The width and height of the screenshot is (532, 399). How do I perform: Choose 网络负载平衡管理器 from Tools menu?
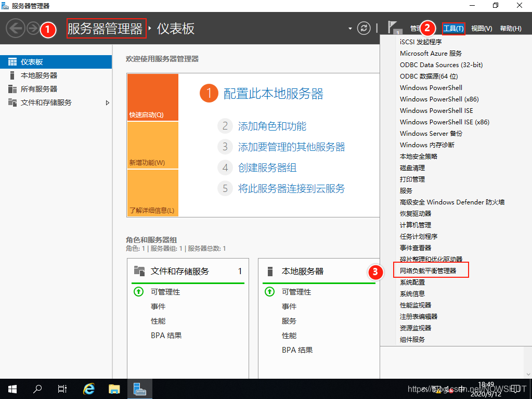(427, 271)
